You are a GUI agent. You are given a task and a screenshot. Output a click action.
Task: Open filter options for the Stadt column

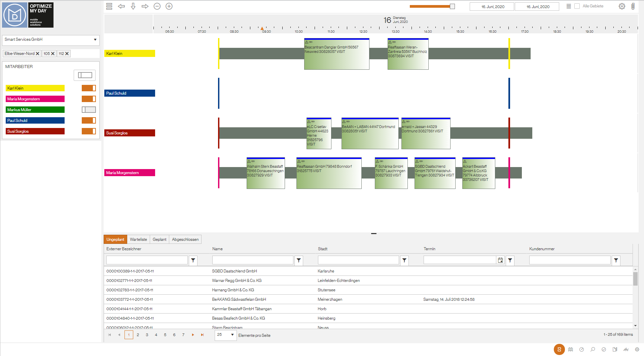pos(404,260)
